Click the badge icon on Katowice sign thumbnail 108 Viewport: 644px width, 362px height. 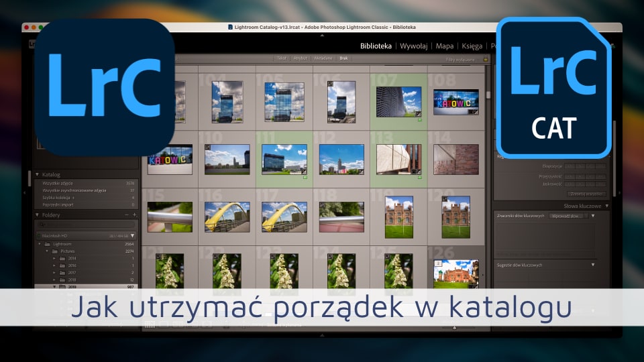(475, 113)
